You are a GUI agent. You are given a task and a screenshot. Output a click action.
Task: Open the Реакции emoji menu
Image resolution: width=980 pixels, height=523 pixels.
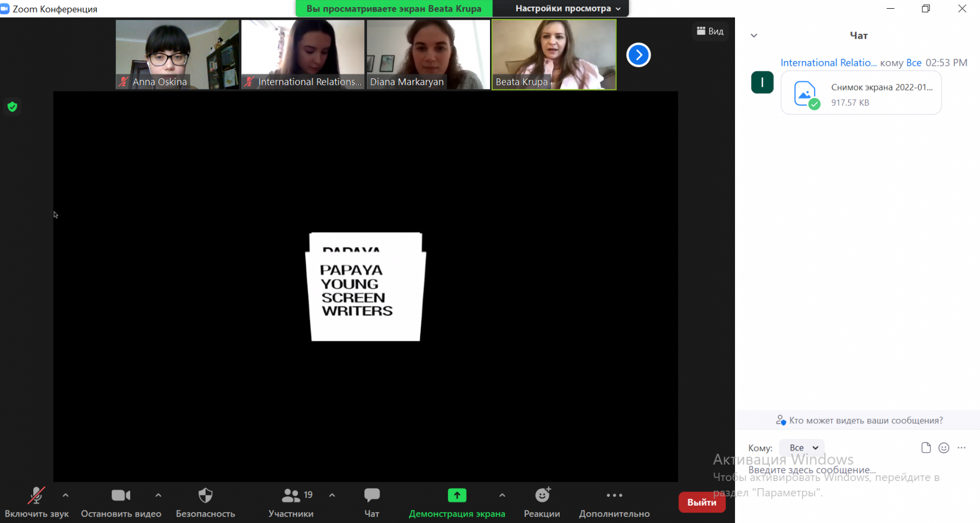point(542,502)
